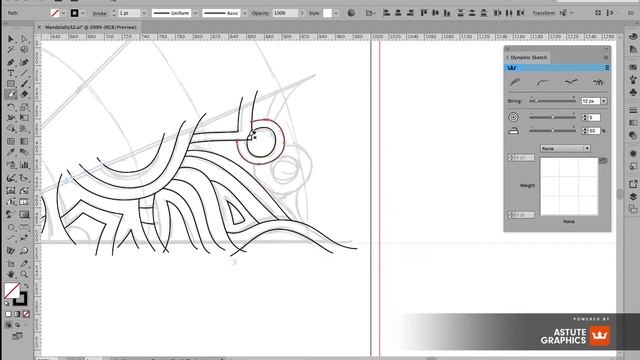The height and width of the screenshot is (360, 640).
Task: Open the fill color dropdown arrow
Action: point(63,13)
